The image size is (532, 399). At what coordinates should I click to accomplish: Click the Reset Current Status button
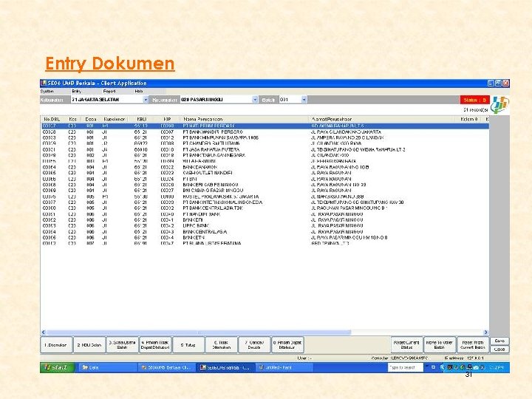point(406,345)
